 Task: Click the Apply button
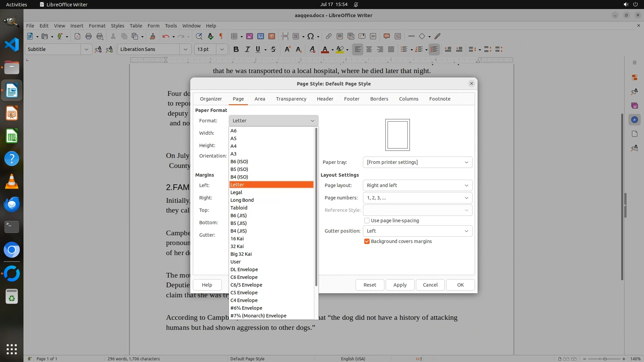400,285
